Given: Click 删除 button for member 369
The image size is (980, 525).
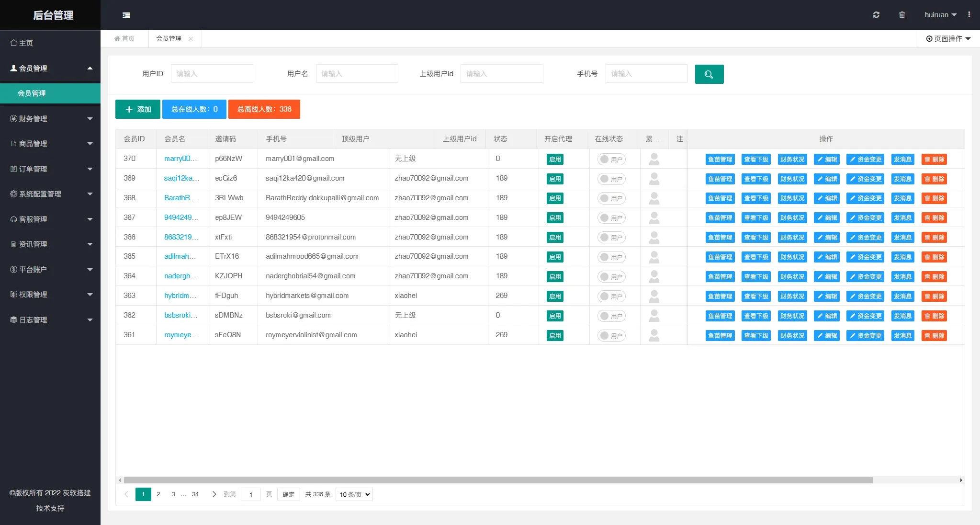Looking at the screenshot, I should pyautogui.click(x=934, y=179).
